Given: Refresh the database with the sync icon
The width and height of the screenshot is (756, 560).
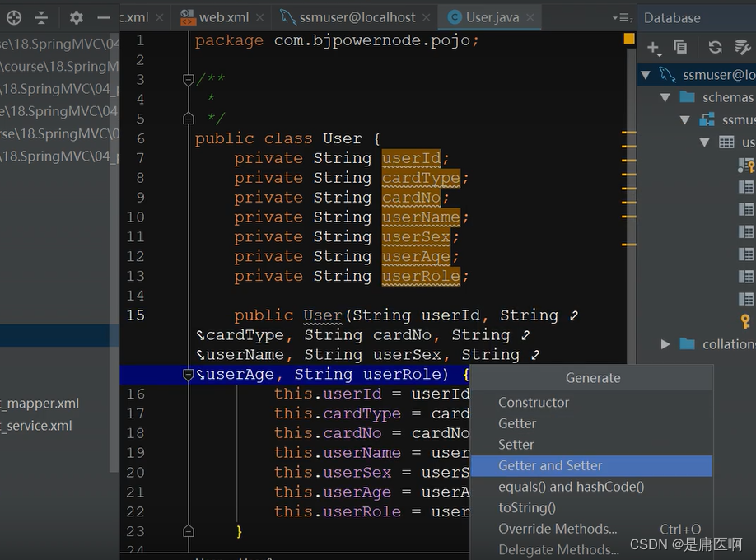Looking at the screenshot, I should 715,47.
